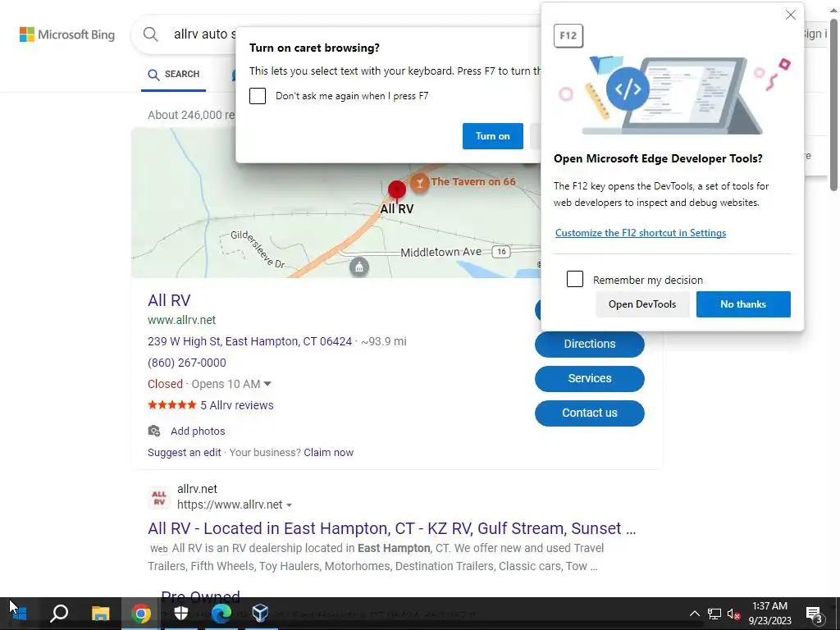
Task: Open All RV - Located in East Hampton result
Action: 391,529
